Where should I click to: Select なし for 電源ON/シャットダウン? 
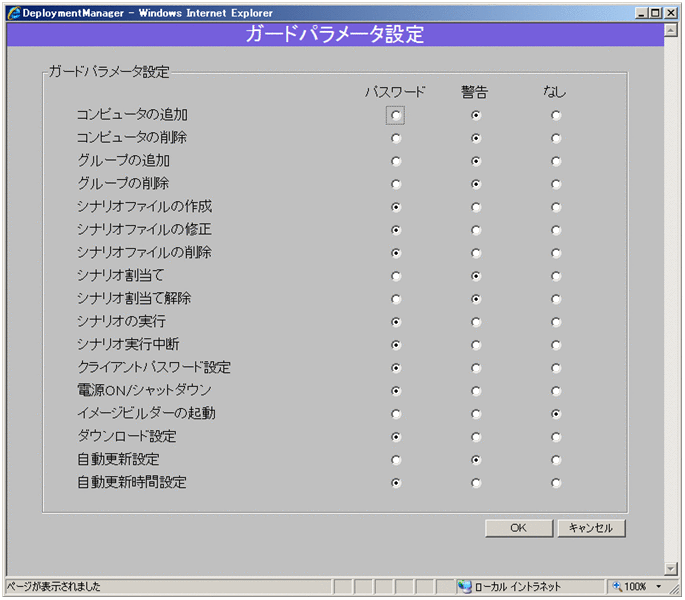point(556,391)
